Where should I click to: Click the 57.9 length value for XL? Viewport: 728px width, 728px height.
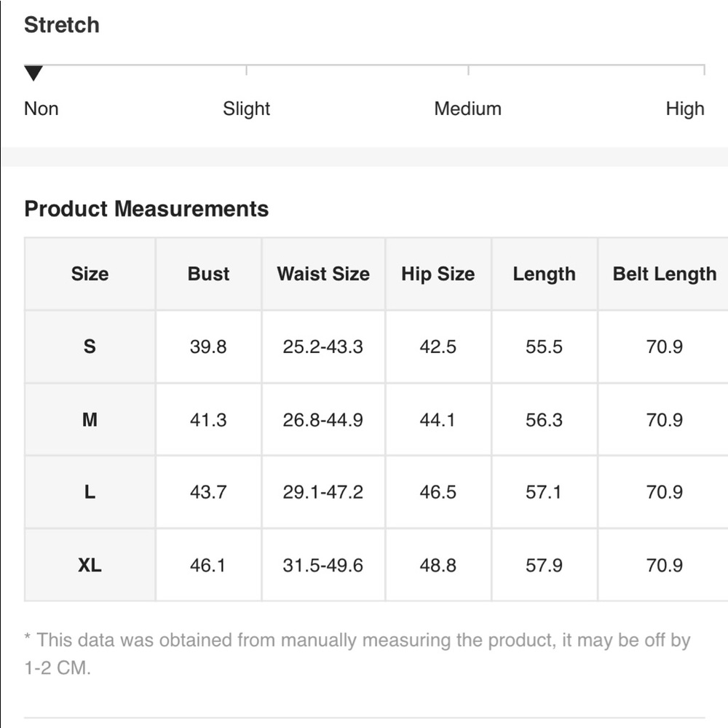pos(544,565)
